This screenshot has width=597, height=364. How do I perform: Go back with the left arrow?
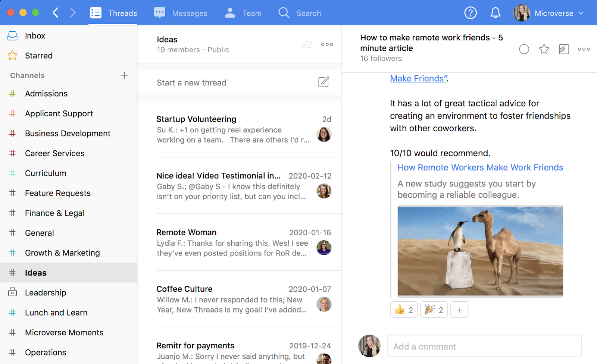coord(56,13)
